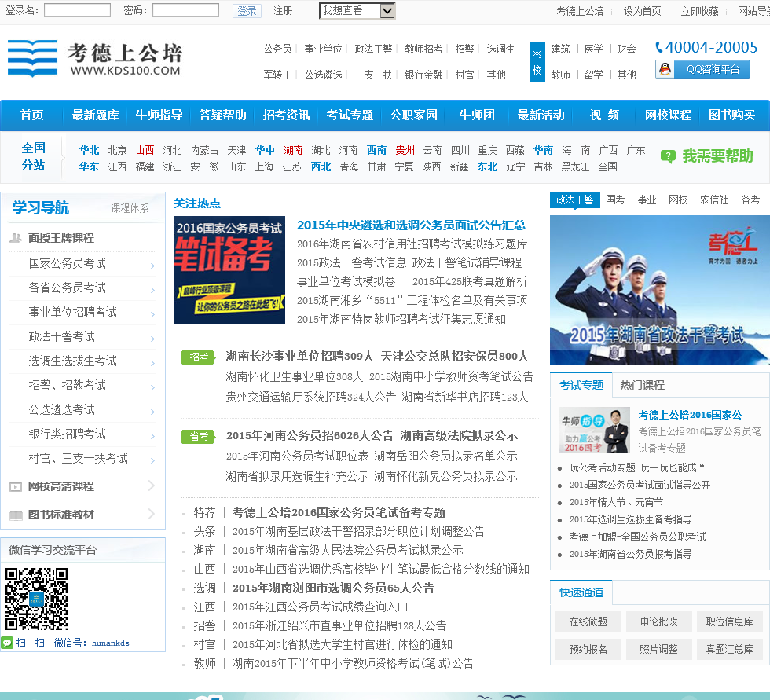This screenshot has width=770, height=700.
Task: Click the 网校 blue label box
Action: [537, 62]
